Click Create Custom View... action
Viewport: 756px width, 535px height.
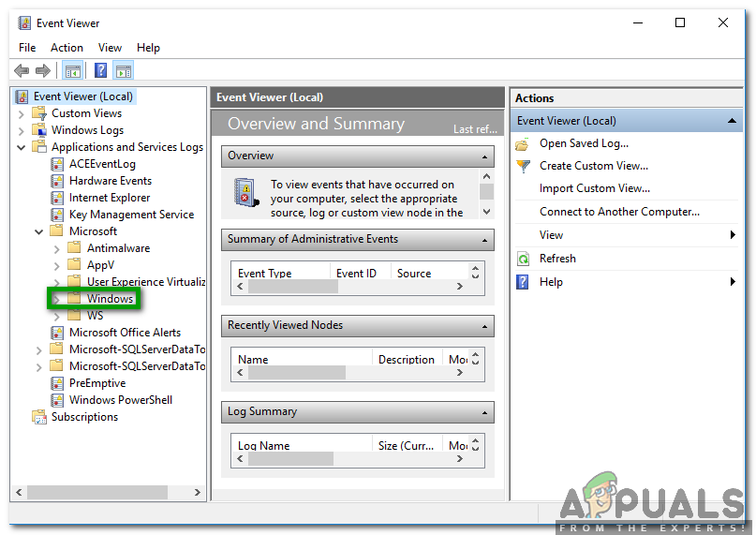(x=594, y=166)
